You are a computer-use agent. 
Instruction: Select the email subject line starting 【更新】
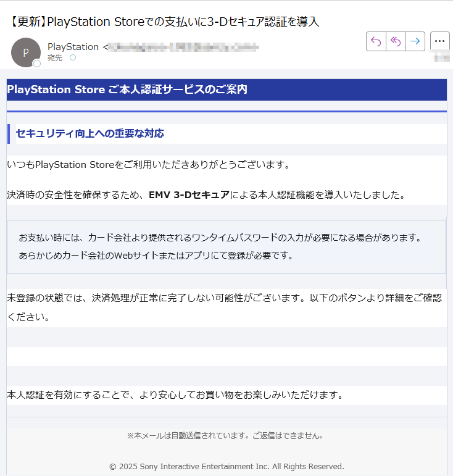(165, 22)
